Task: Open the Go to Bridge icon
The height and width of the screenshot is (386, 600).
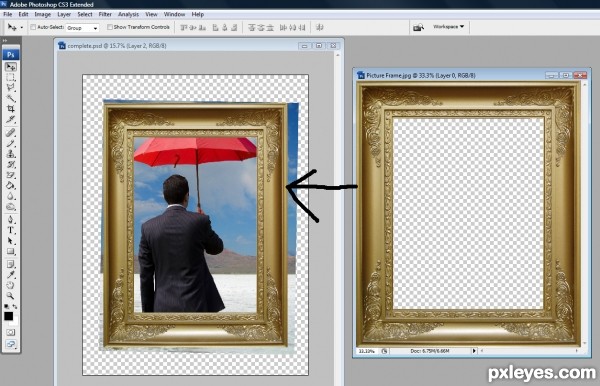Action: coord(418,27)
